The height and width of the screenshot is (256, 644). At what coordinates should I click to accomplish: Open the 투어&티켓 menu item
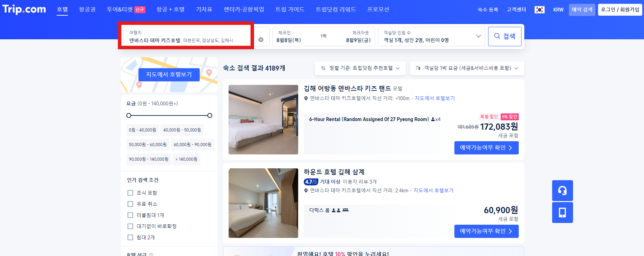click(x=120, y=9)
